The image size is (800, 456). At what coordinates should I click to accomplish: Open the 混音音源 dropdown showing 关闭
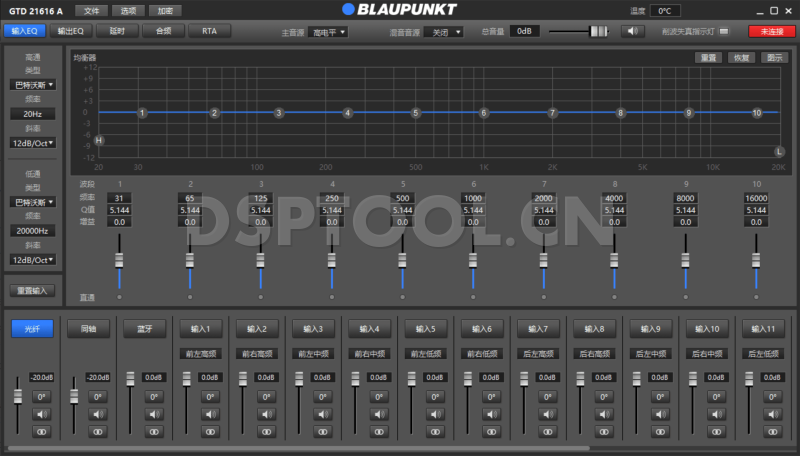click(443, 32)
